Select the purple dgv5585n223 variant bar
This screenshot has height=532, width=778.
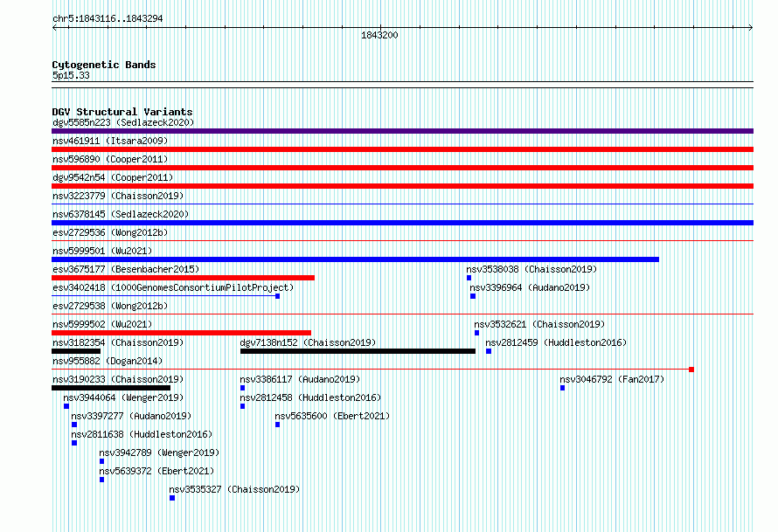[402, 131]
